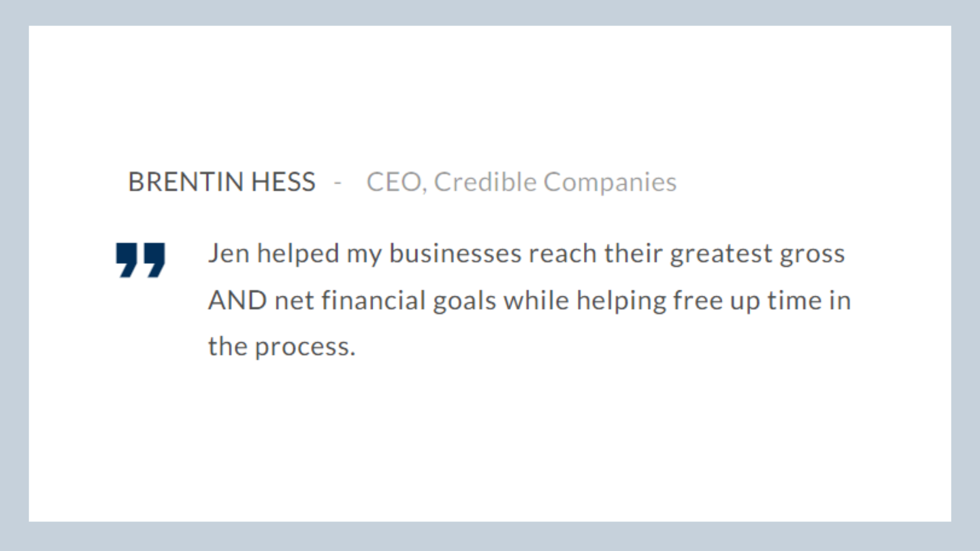This screenshot has height=551, width=980.
Task: Click the word 'Companies' in the title
Action: point(610,183)
